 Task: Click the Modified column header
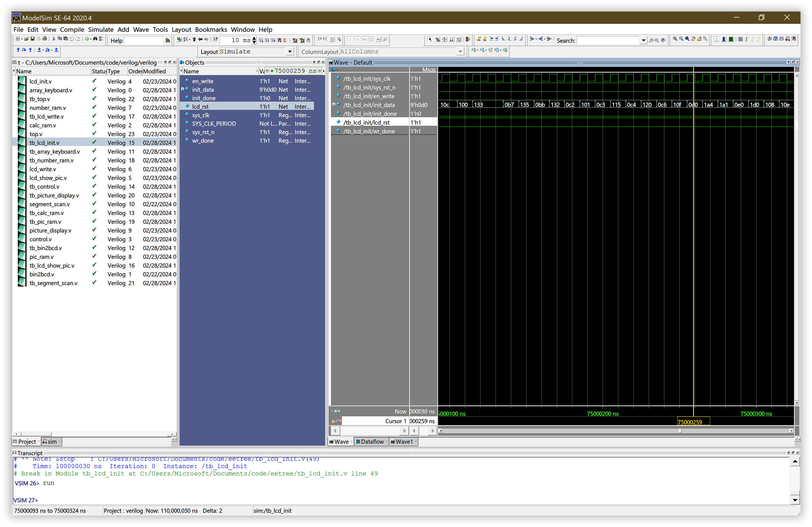[154, 71]
